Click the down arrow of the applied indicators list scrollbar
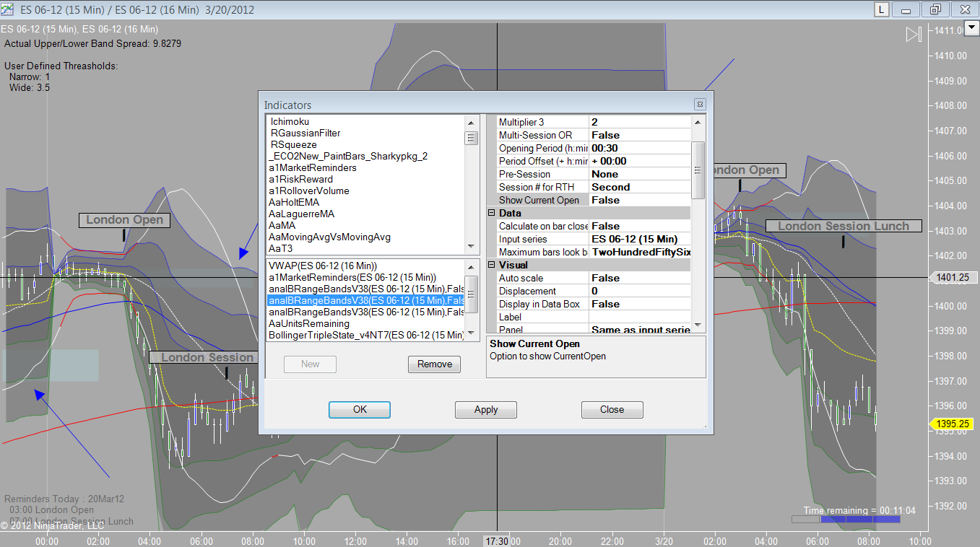Image resolution: width=980 pixels, height=547 pixels. 471,333
